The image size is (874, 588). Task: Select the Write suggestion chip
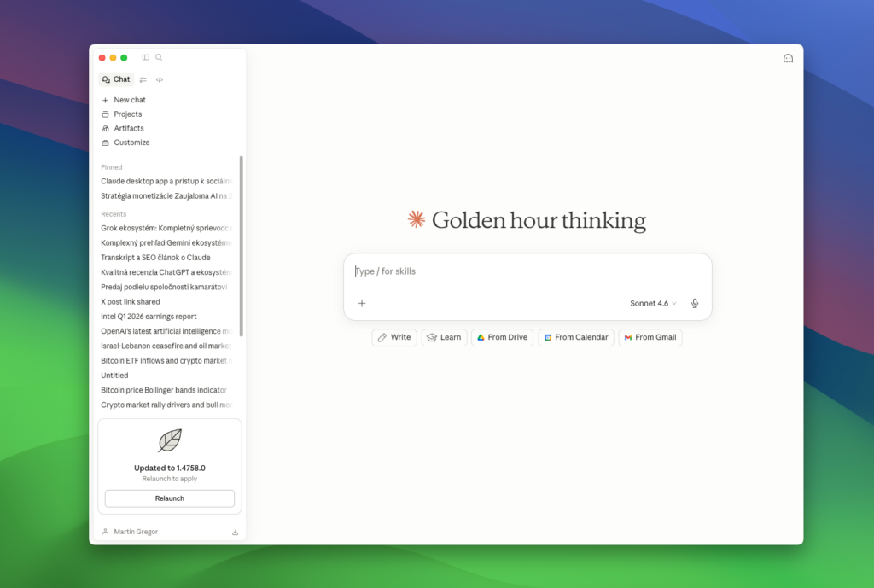(x=394, y=337)
